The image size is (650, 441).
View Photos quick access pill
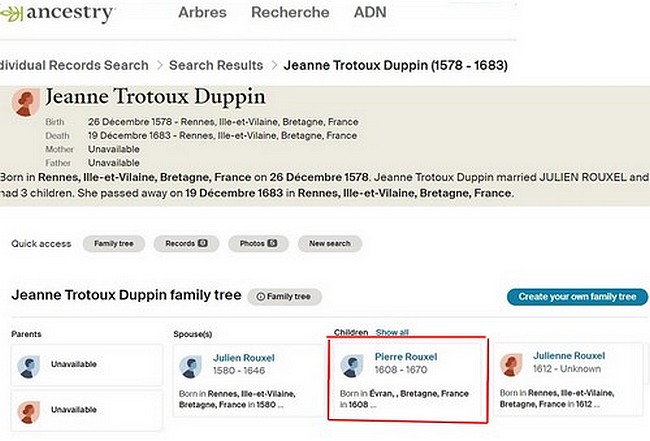(258, 243)
